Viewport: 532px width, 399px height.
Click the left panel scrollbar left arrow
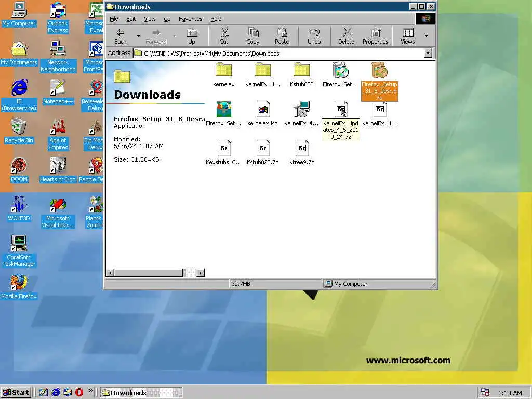[x=110, y=272]
